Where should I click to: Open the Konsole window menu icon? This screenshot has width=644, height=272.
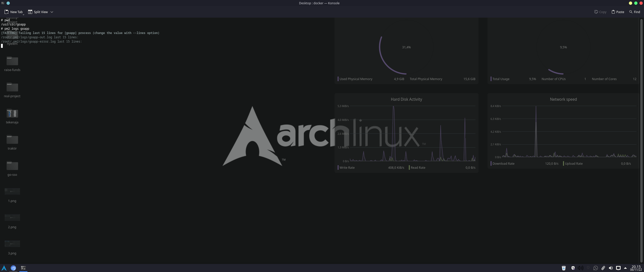point(3,3)
